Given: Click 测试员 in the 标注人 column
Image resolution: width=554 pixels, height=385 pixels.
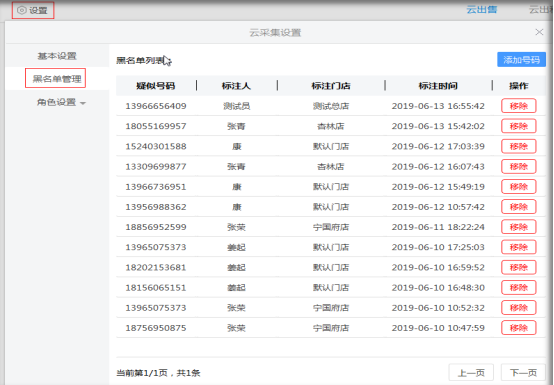Looking at the screenshot, I should click(x=236, y=106).
